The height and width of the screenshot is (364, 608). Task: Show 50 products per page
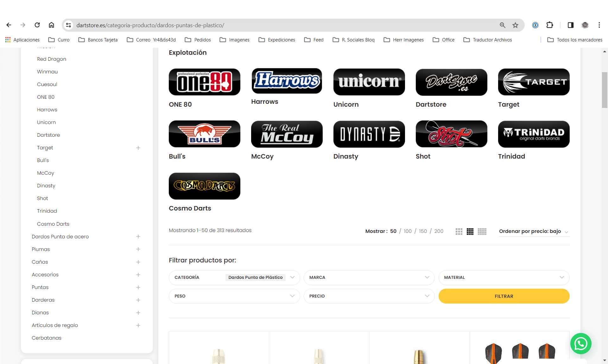(393, 231)
